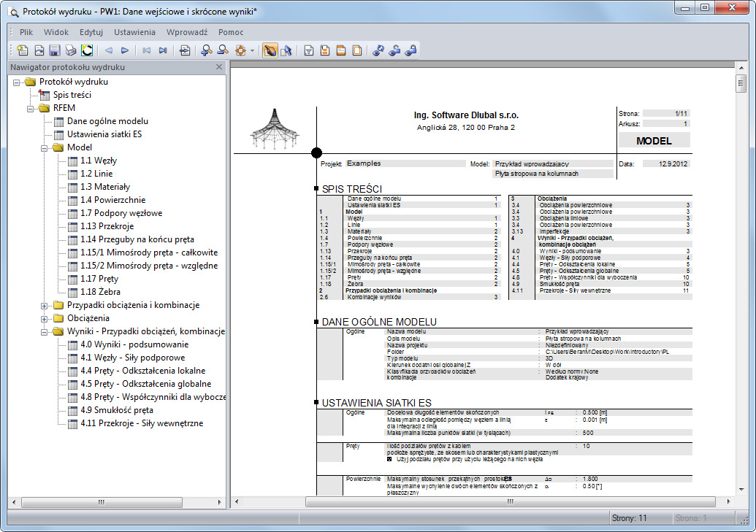
Task: Close the Nawigator protokołu wydruku panel
Action: tap(219, 67)
